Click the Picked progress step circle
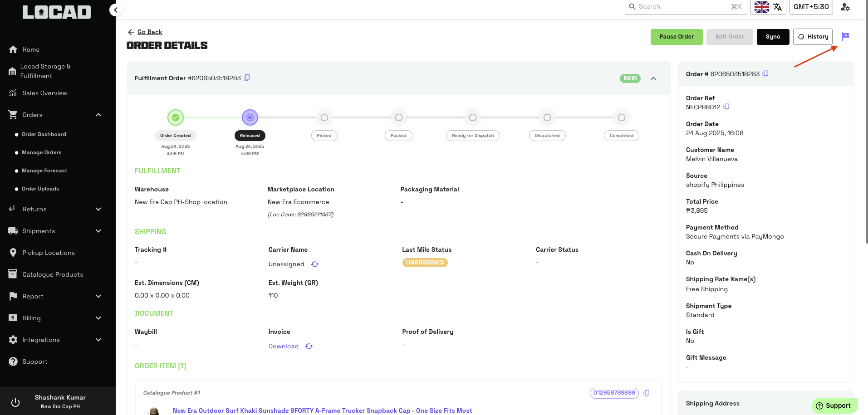Viewport: 868px width, 415px height. click(324, 117)
